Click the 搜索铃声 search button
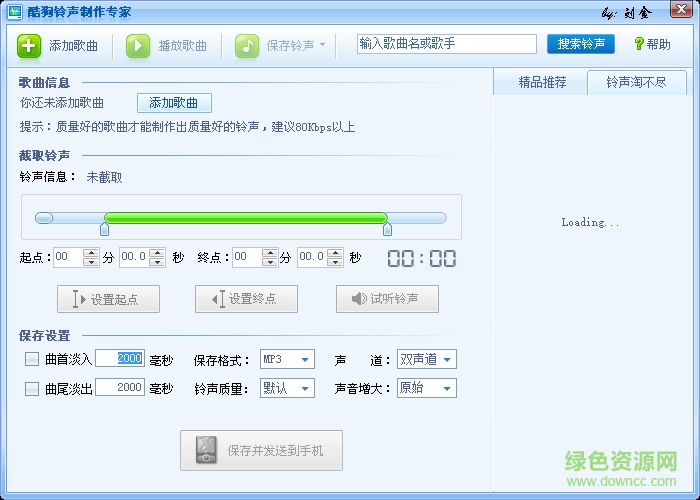Viewport: 700px width, 500px height. tap(581, 44)
